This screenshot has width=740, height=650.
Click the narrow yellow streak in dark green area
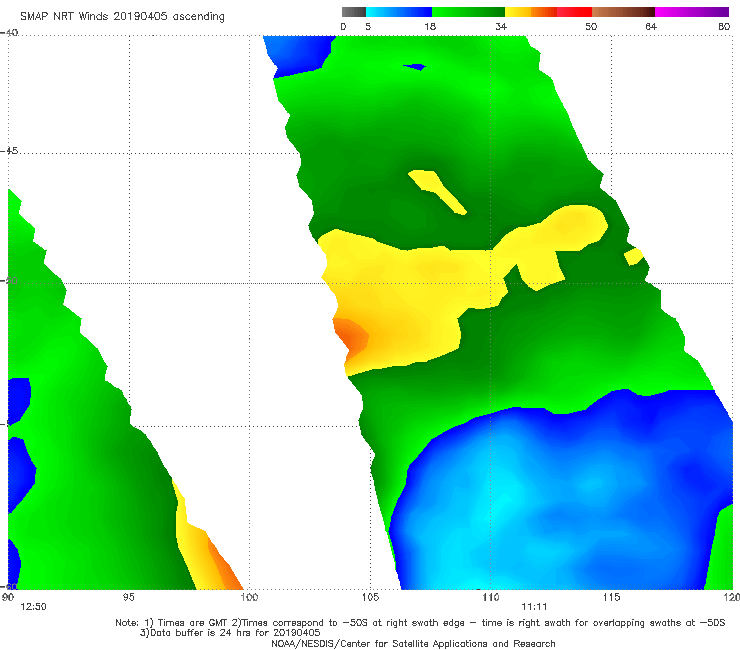click(437, 191)
